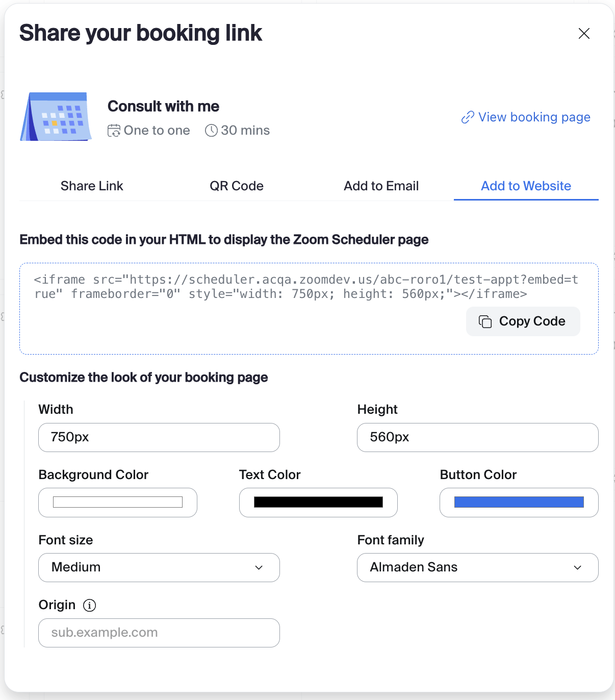This screenshot has width=615, height=700.
Task: Open the Font size dropdown chevron
Action: [x=259, y=567]
